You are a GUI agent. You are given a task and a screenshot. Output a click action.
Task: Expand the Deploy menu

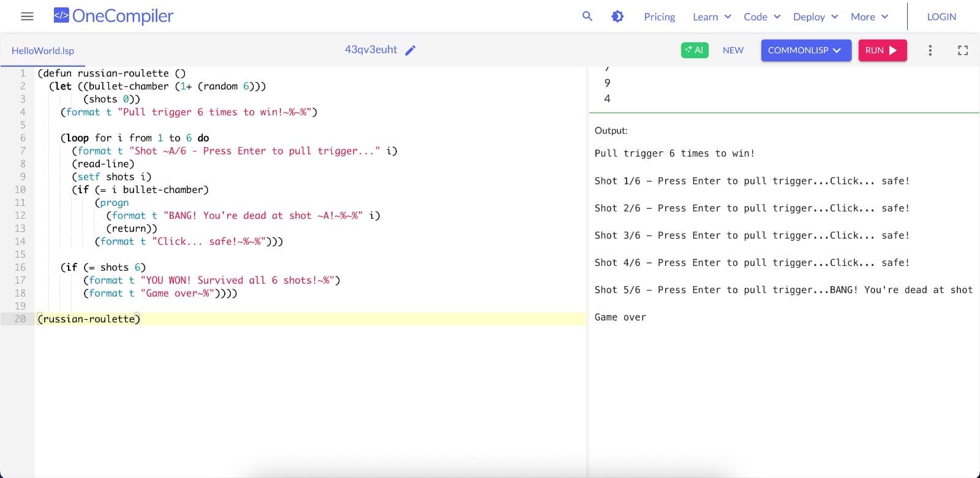pos(815,17)
